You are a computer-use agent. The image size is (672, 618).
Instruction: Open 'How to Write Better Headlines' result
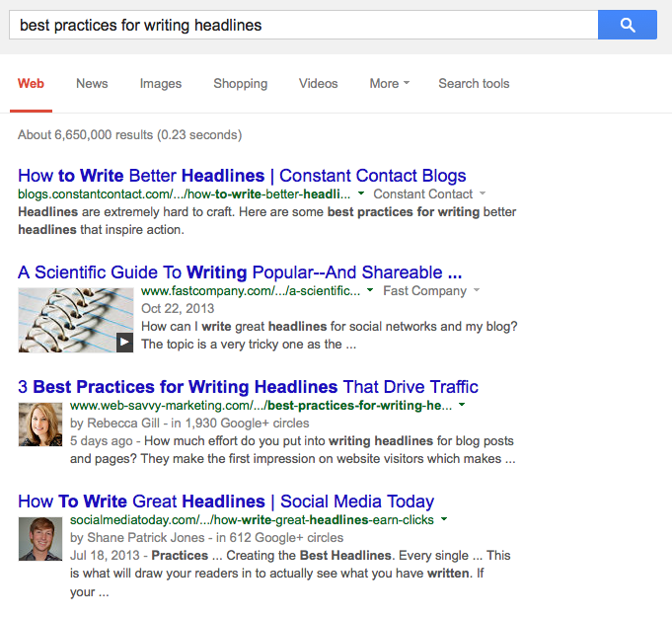(x=242, y=176)
